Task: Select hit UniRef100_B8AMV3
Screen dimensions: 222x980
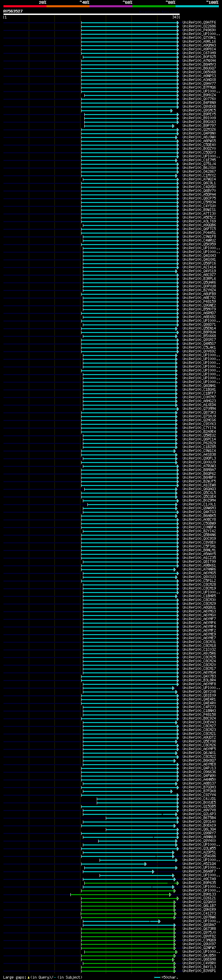Action: coord(199,65)
